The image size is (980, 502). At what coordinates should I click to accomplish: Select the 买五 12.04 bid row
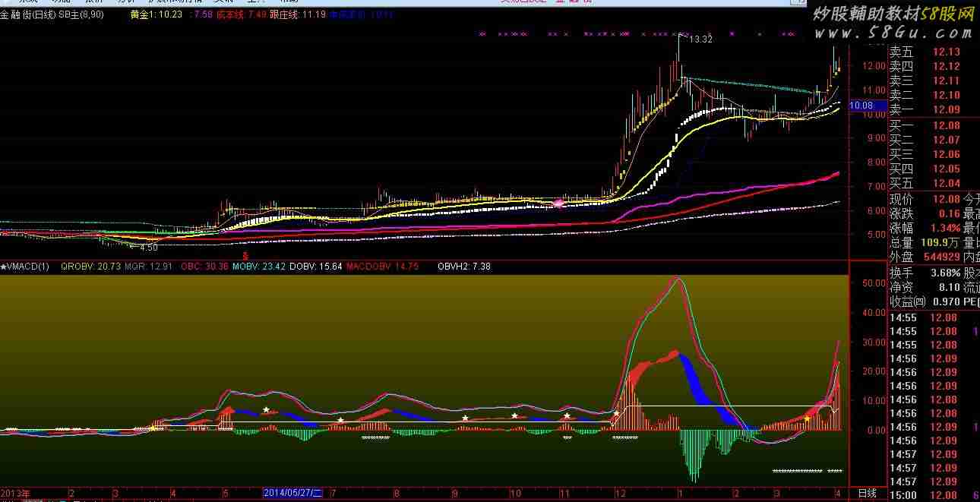926,183
